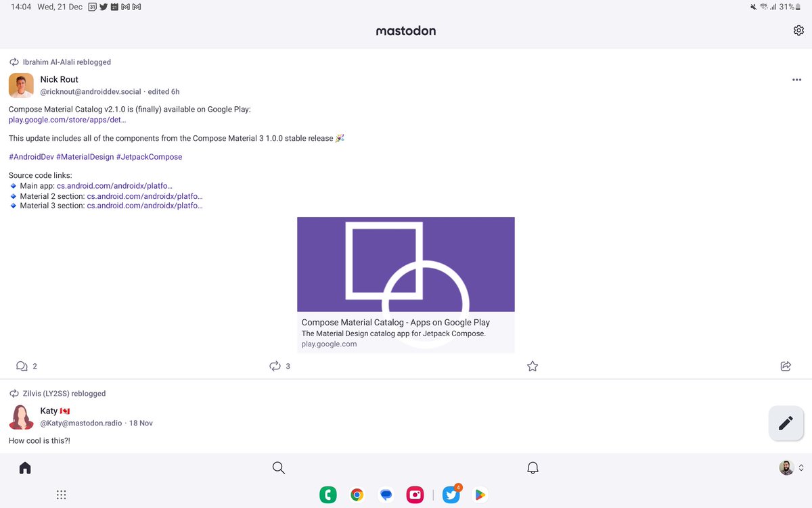Open the #MaterialDesign hashtag

85,156
